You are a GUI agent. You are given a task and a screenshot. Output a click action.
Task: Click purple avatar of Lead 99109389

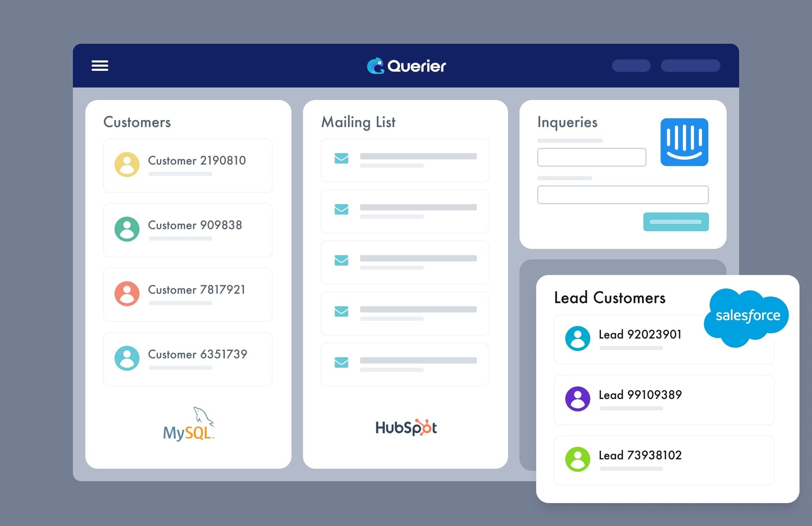pyautogui.click(x=578, y=399)
